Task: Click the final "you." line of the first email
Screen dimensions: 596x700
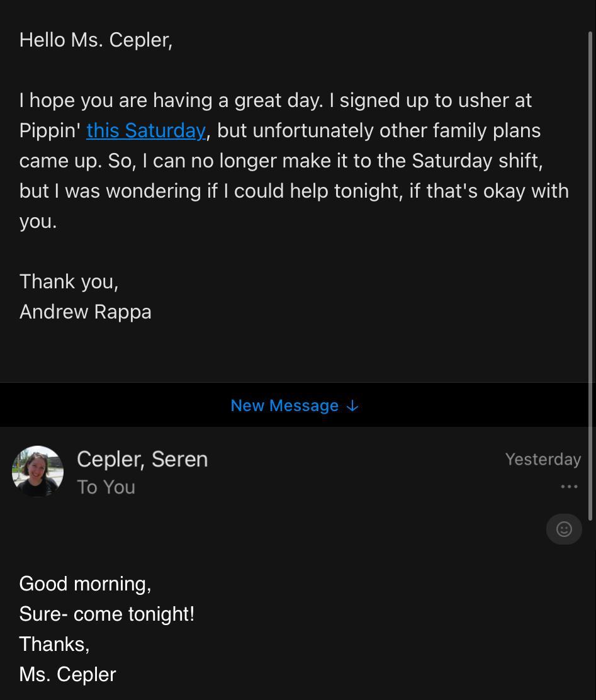Action: (38, 221)
